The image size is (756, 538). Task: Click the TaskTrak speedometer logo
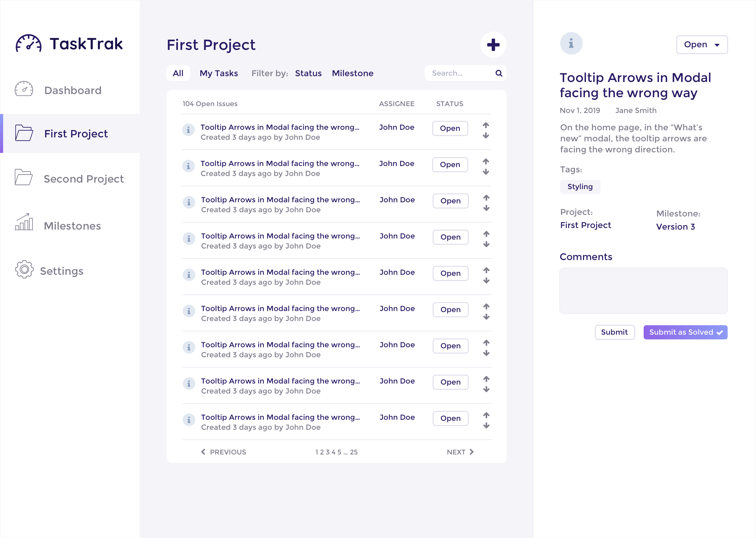29,43
